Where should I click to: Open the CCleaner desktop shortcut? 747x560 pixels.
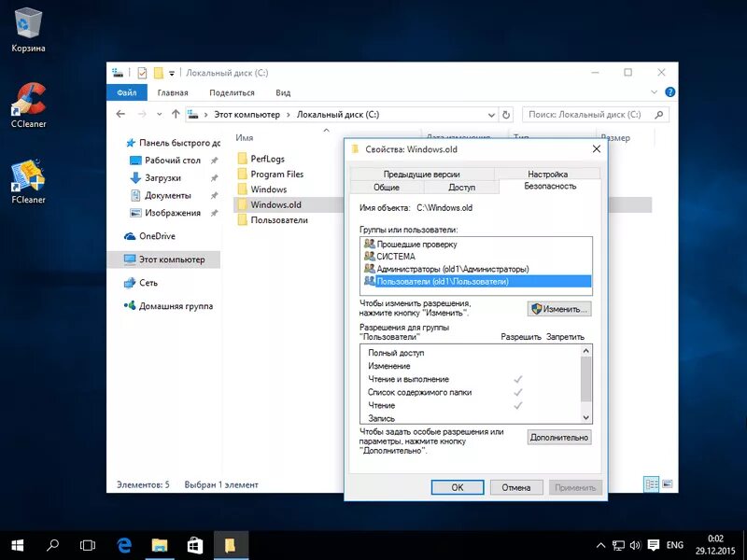[x=29, y=105]
